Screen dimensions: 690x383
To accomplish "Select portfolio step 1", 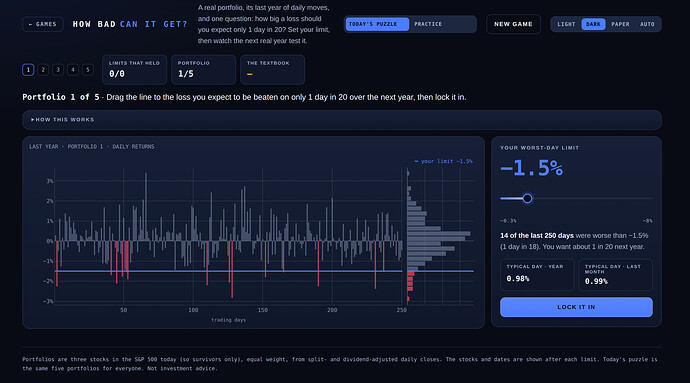I will tap(28, 70).
